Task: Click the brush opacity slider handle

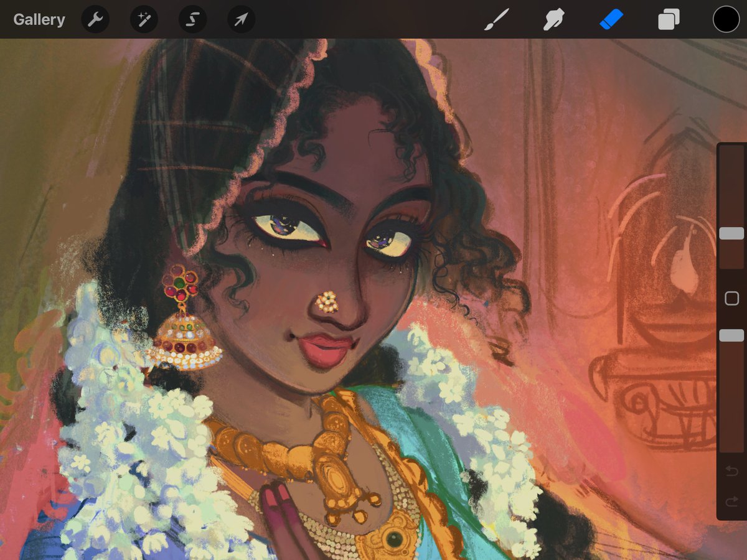Action: point(731,335)
